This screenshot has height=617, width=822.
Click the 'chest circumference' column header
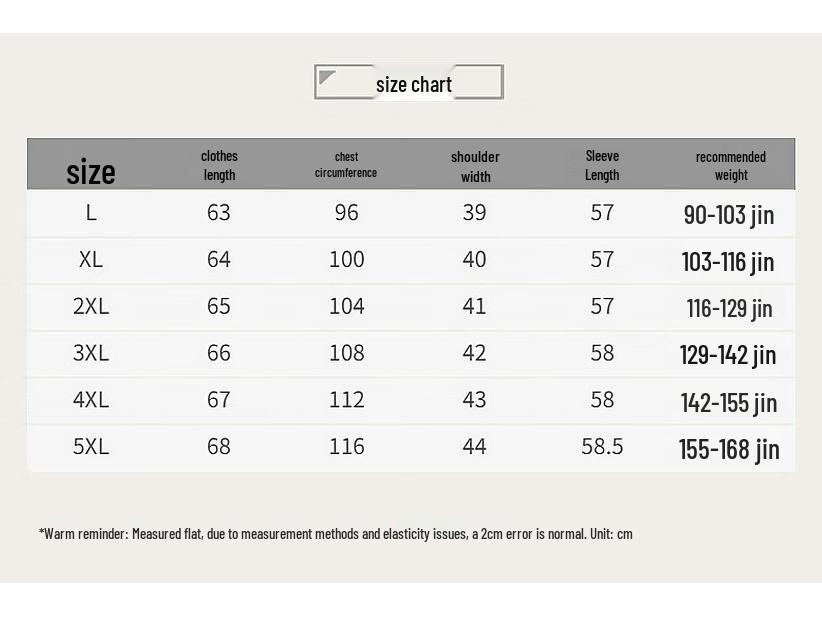click(x=346, y=165)
